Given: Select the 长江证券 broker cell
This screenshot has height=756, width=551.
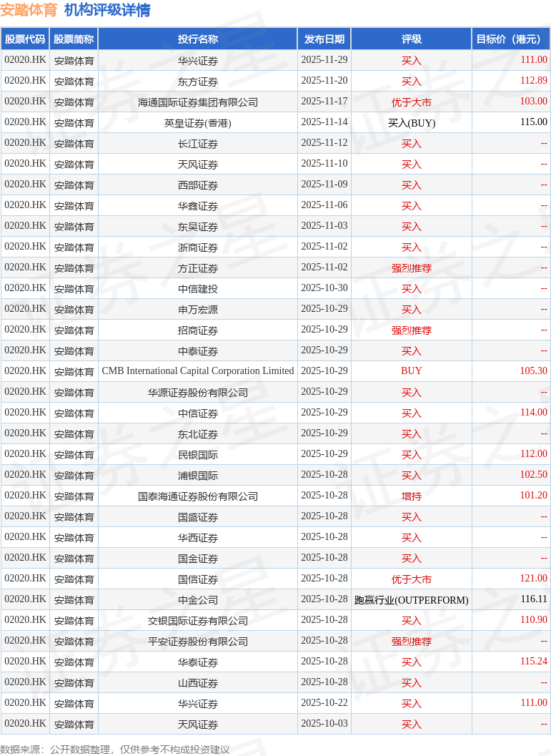Looking at the screenshot, I should [x=198, y=144].
